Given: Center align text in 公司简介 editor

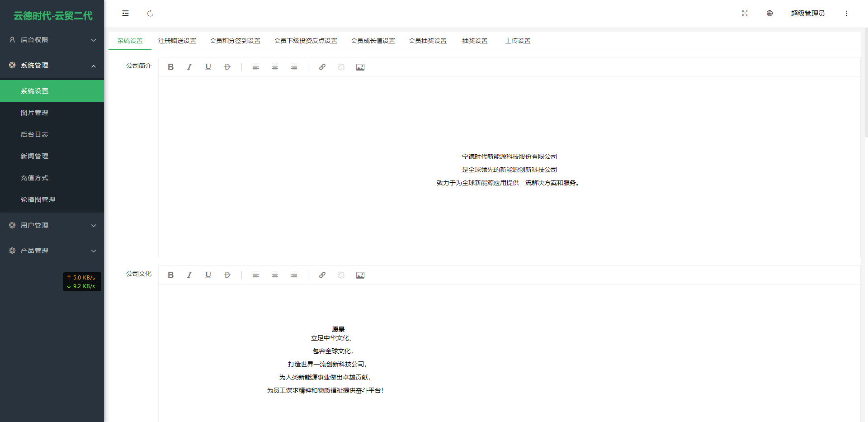Looking at the screenshot, I should pyautogui.click(x=275, y=67).
